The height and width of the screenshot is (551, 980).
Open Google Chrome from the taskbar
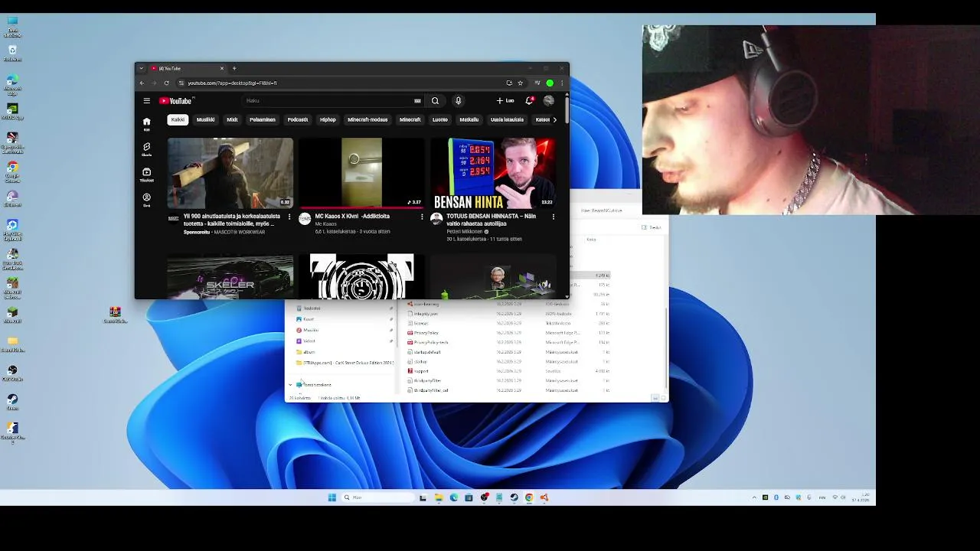[529, 497]
